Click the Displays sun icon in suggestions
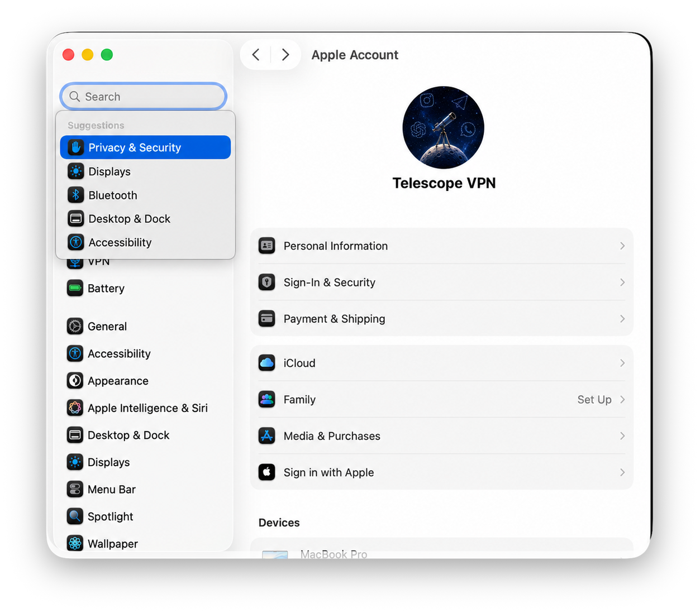The width and height of the screenshot is (700, 613). point(76,171)
